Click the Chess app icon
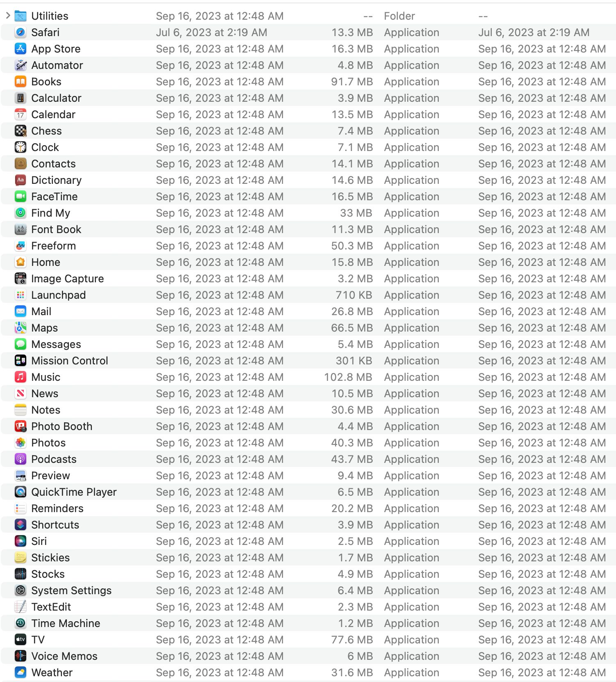The height and width of the screenshot is (682, 616). tap(21, 131)
